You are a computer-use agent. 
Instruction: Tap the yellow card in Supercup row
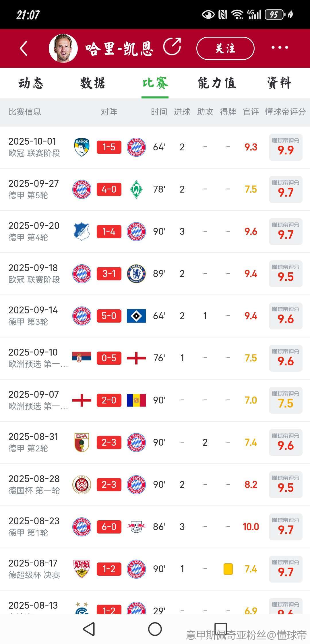[228, 569]
